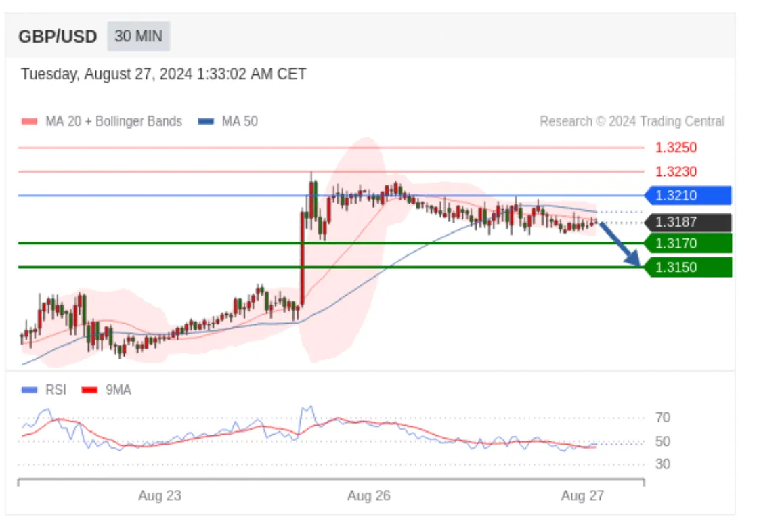Click the blue MA 50 legend swatch
759x532 pixels.
coord(206,122)
